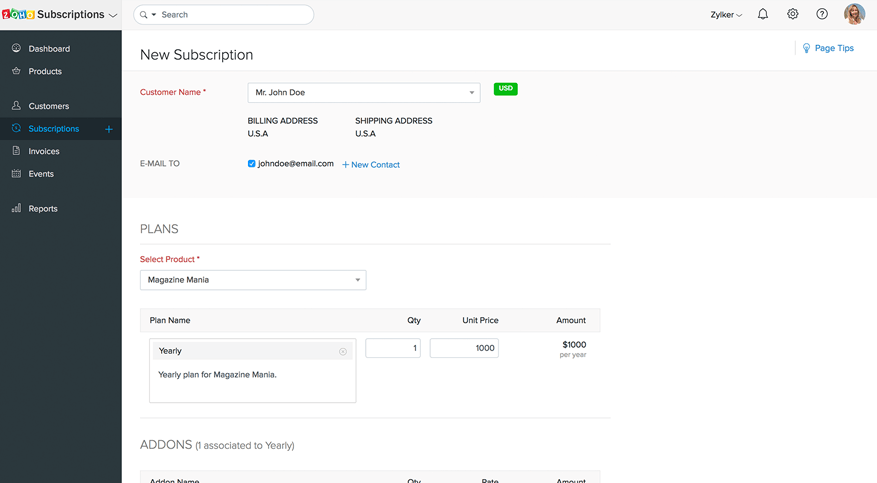Open Invoices from the sidebar
The height and width of the screenshot is (483, 877).
[x=44, y=152]
